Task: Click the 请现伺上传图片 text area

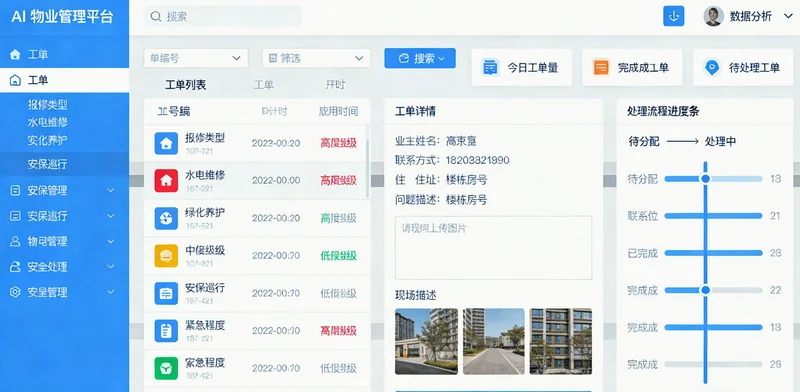Action: coord(493,248)
